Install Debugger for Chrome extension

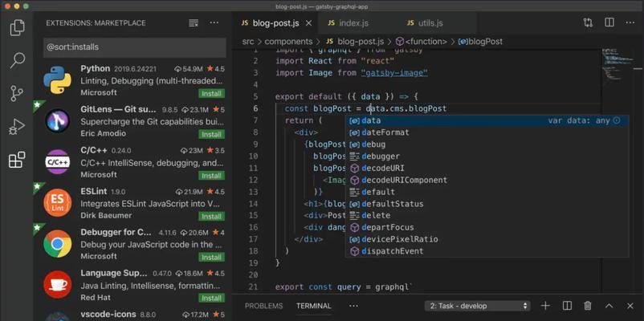[x=211, y=258]
